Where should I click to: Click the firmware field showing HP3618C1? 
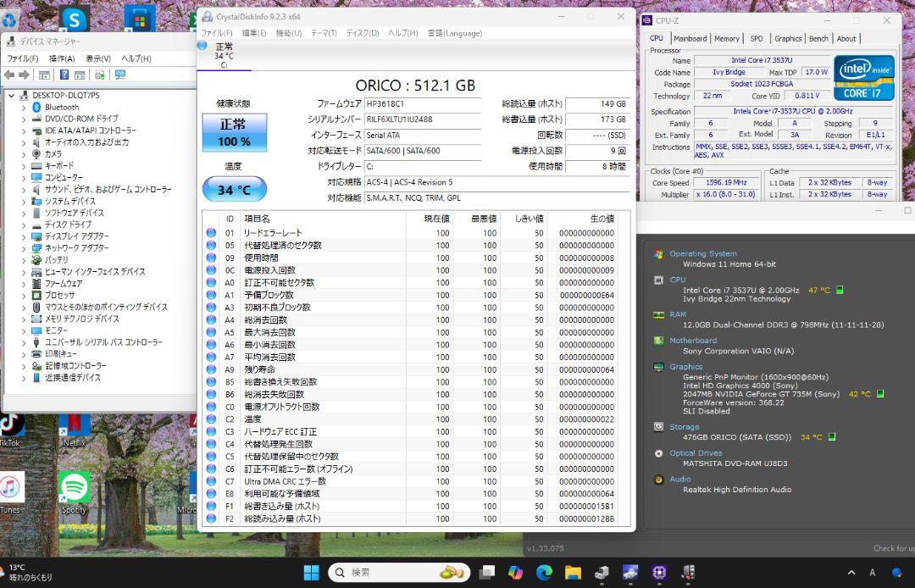[x=423, y=104]
